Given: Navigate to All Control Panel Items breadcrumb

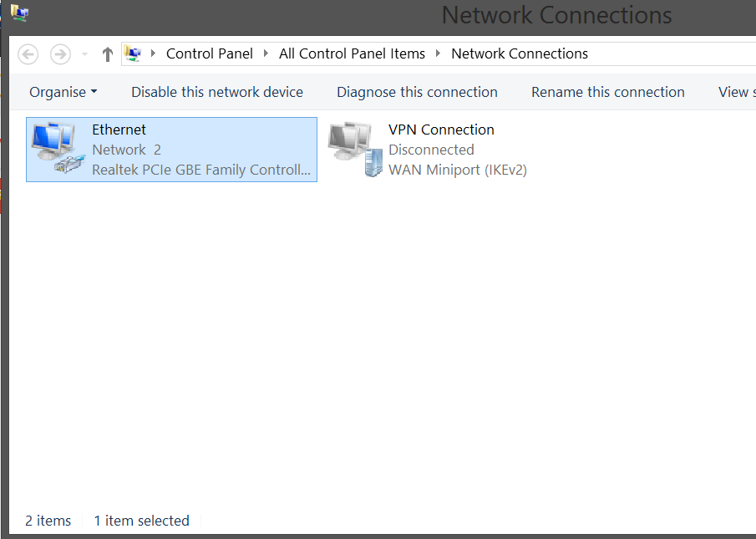Looking at the screenshot, I should point(352,53).
